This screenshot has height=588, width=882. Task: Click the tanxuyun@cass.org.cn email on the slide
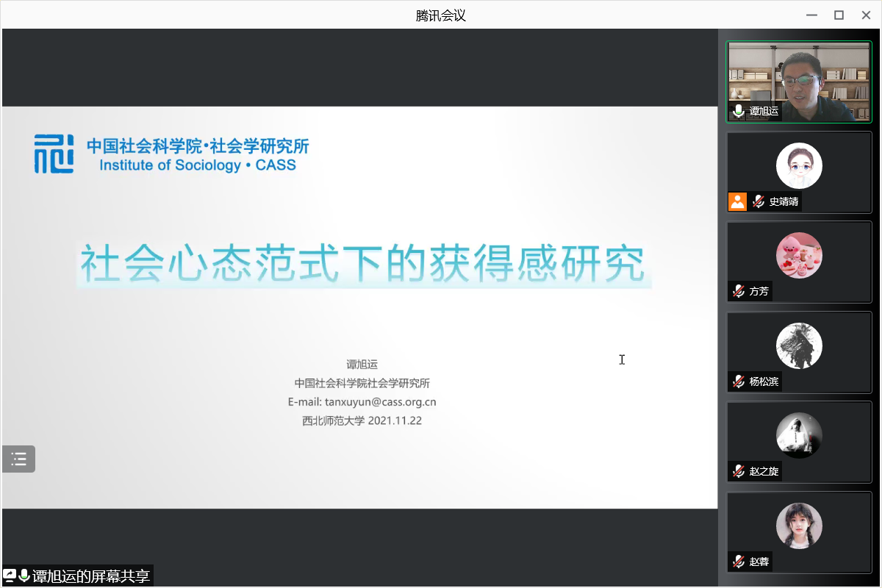380,402
